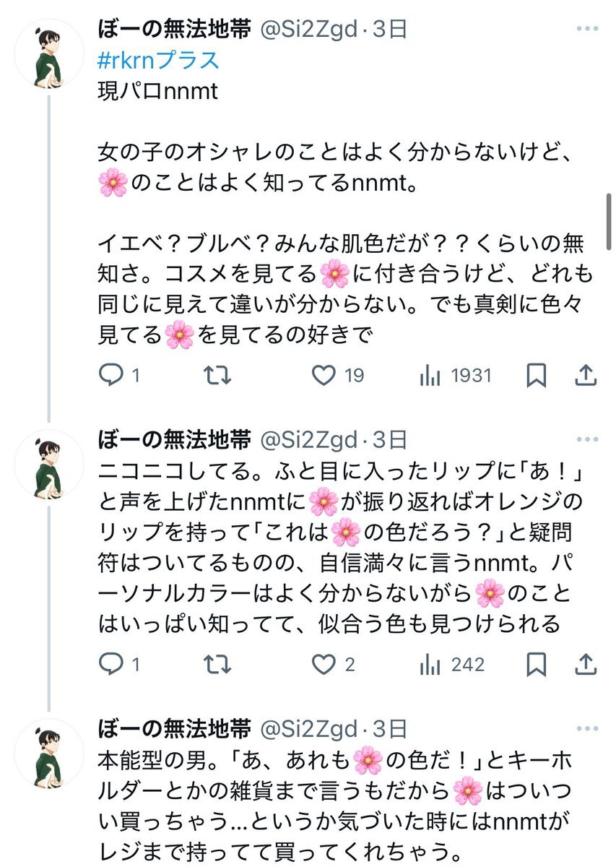
Task: View analytics showing 1931 views
Action: pyautogui.click(x=431, y=376)
